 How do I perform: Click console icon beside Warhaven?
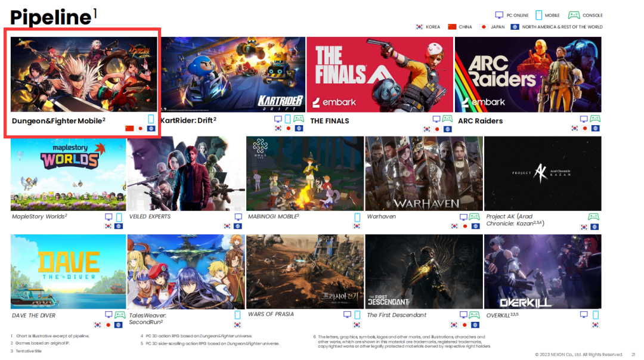[x=475, y=217]
